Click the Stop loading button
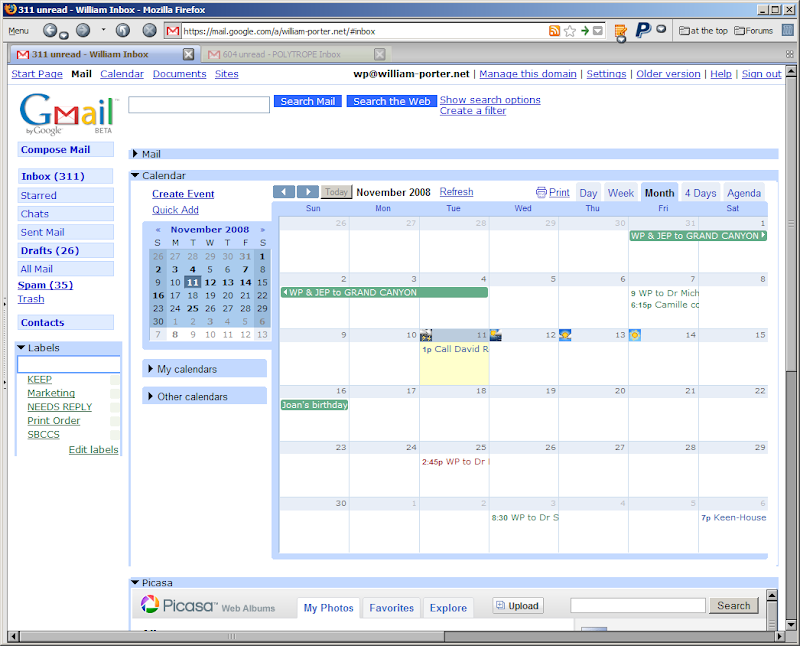 [149, 31]
